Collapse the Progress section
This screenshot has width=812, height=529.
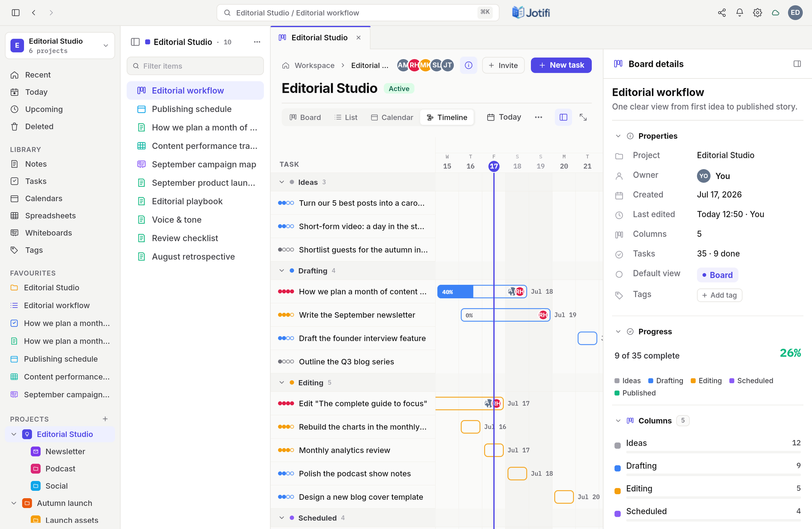coord(618,331)
